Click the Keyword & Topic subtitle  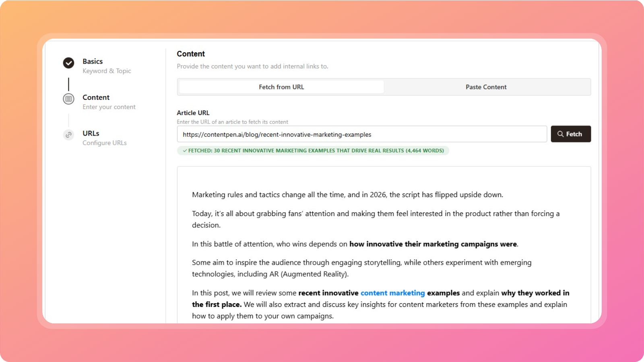tap(107, 71)
